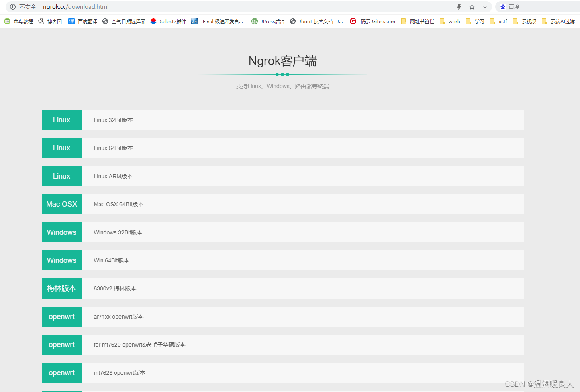This screenshot has height=392, width=580.
Task: Open the 菜鸟教程 bookmark
Action: (x=18, y=21)
